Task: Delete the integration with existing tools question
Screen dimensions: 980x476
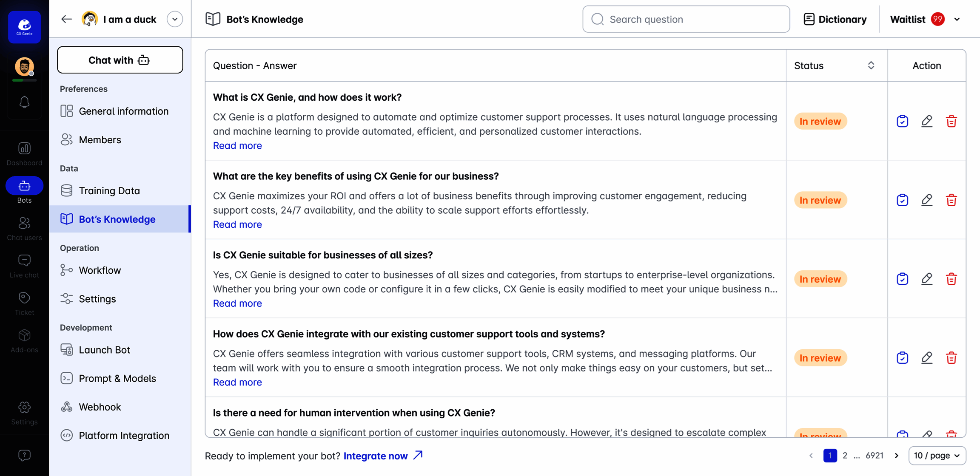Action: [x=952, y=358]
